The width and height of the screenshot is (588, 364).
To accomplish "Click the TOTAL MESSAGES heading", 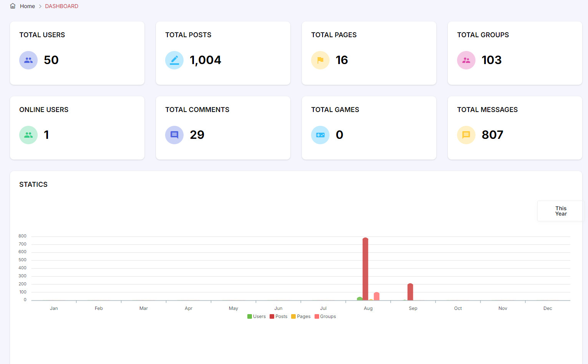I will (x=487, y=110).
